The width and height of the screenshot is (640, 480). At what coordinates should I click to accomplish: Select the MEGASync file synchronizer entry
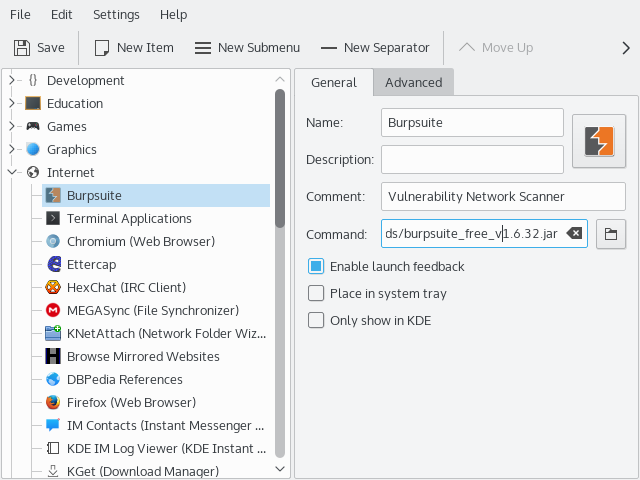[152, 310]
